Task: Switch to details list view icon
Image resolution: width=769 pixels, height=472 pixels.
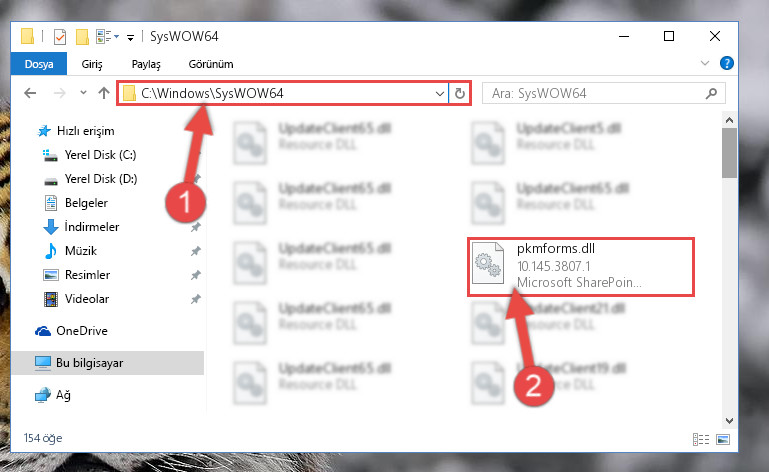Action: [701, 439]
